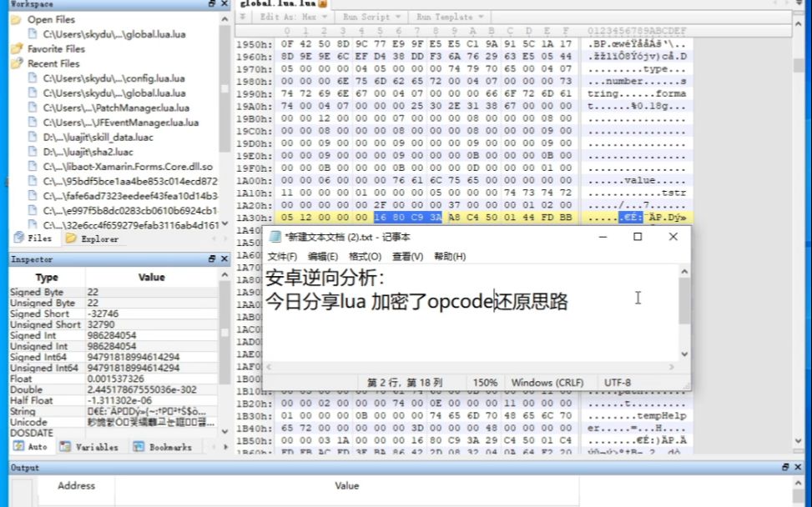Select the Unsigned Short row
The height and width of the screenshot is (507, 812).
click(x=113, y=325)
